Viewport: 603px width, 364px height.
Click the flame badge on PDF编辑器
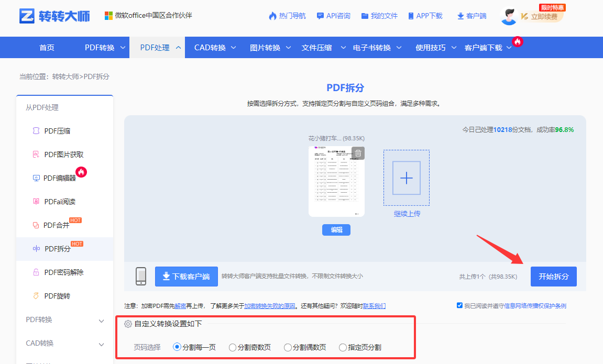pyautogui.click(x=81, y=172)
